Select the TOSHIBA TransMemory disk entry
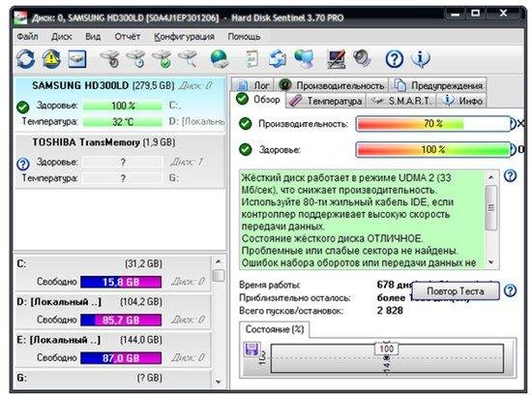 pos(120,162)
